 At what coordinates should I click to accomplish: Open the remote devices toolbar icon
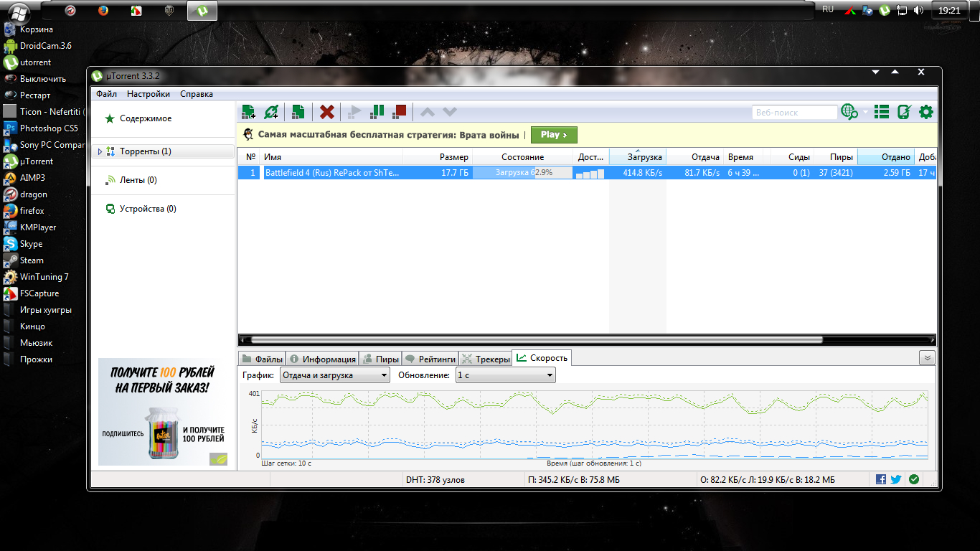(x=904, y=112)
